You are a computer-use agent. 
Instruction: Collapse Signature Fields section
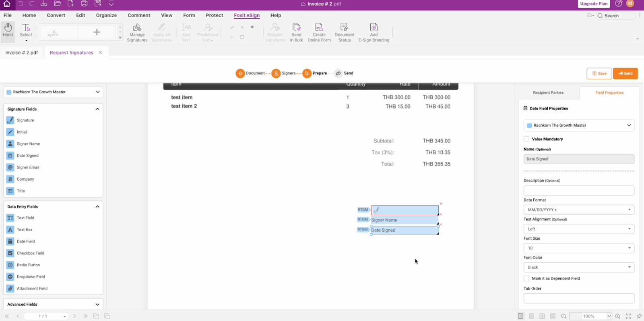click(97, 109)
